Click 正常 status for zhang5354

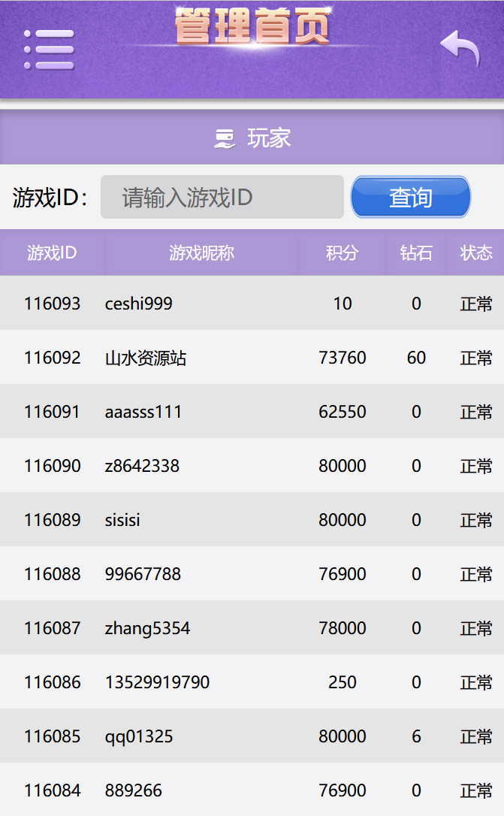[x=476, y=628]
